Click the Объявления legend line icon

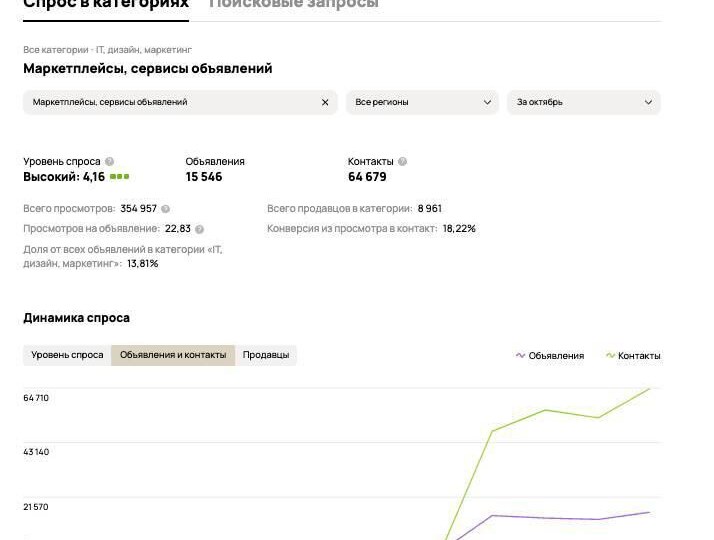520,356
